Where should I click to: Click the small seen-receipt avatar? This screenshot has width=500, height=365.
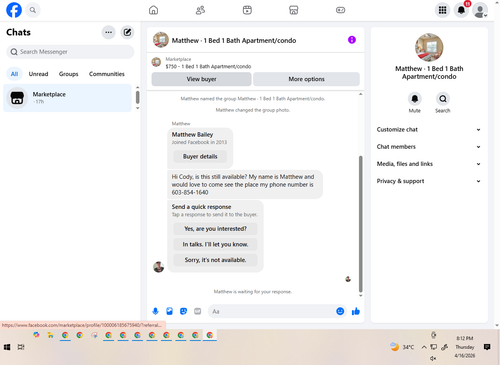tap(348, 279)
